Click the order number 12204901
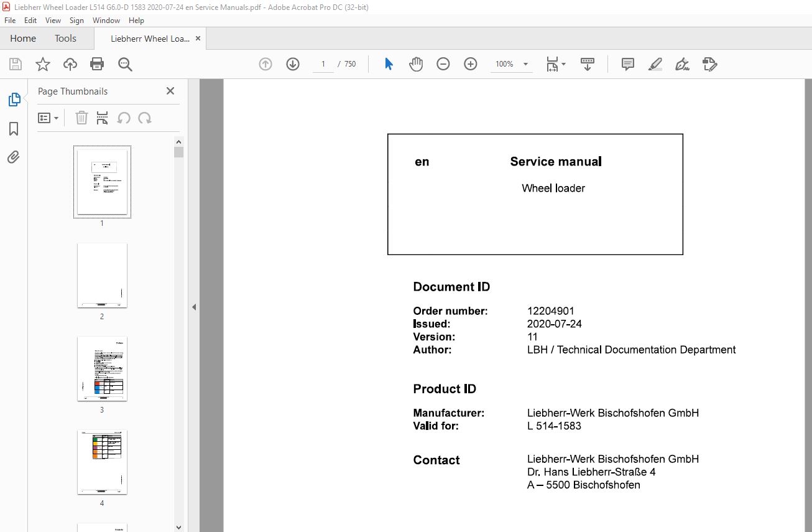 coord(551,311)
